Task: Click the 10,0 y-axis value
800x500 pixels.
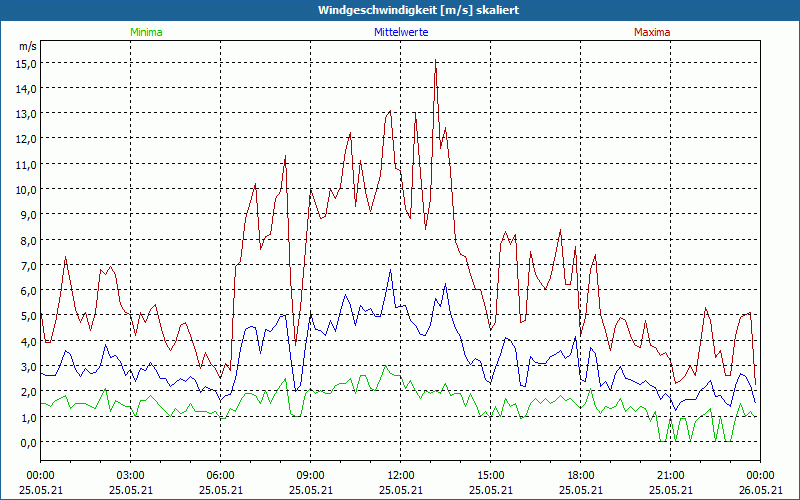Action: point(27,190)
